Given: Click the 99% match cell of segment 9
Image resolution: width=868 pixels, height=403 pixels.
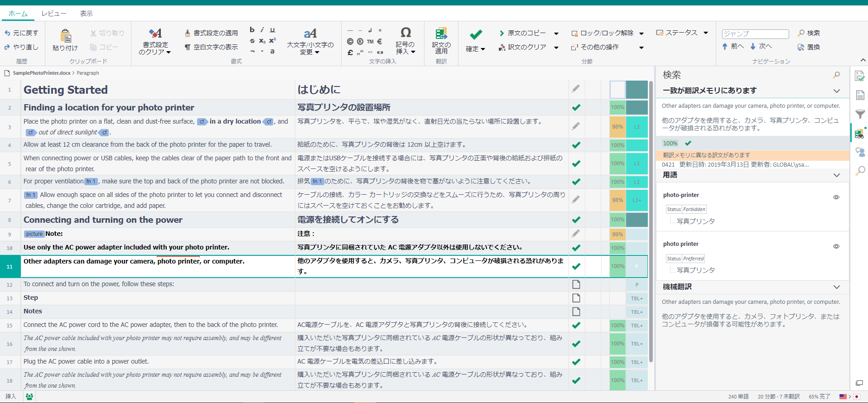Looking at the screenshot, I should click(617, 235).
